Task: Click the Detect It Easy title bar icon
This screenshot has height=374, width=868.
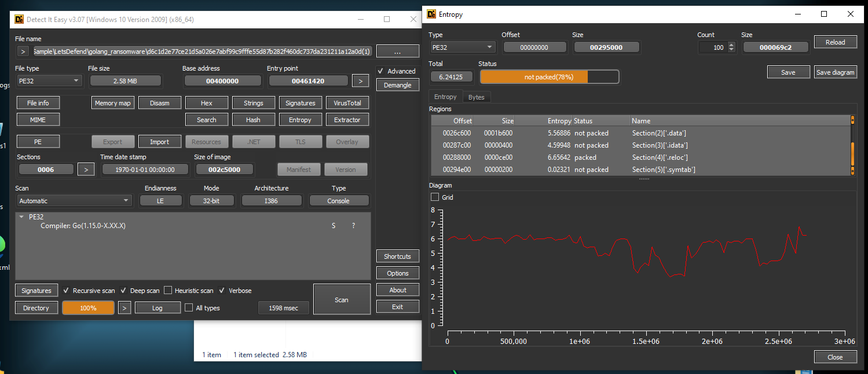Action: [x=19, y=19]
